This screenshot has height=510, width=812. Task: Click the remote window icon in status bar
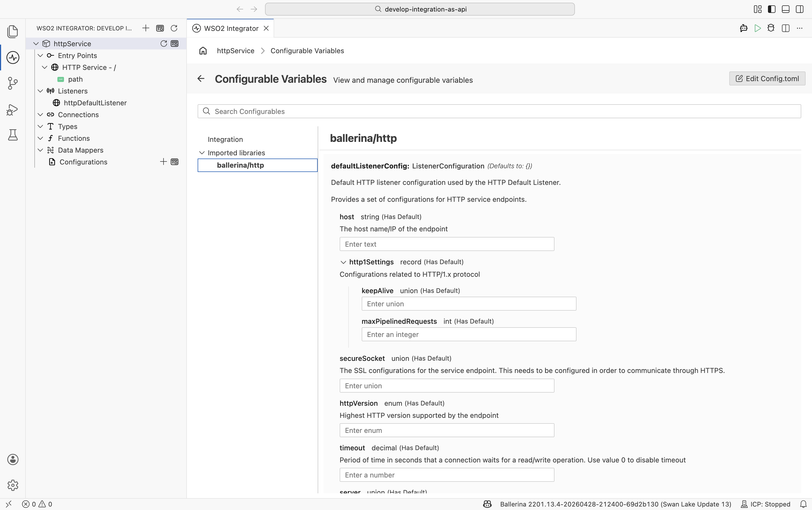[9, 504]
